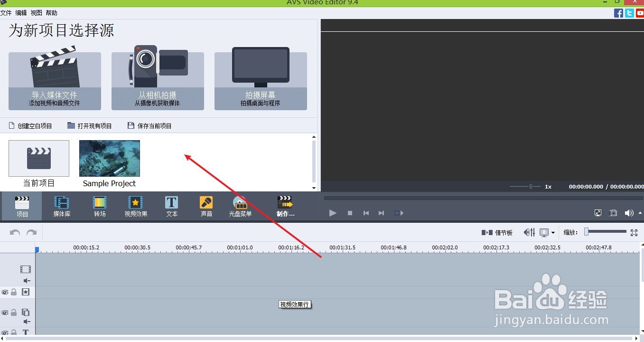Hide the video overlay track with eye icon
Image resolution: width=644 pixels, height=342 pixels.
[x=5, y=313]
